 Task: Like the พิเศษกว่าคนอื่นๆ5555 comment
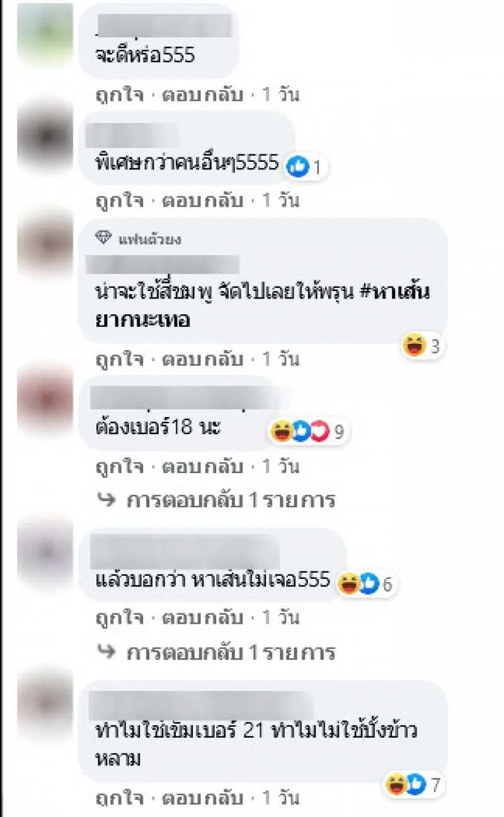click(x=117, y=202)
